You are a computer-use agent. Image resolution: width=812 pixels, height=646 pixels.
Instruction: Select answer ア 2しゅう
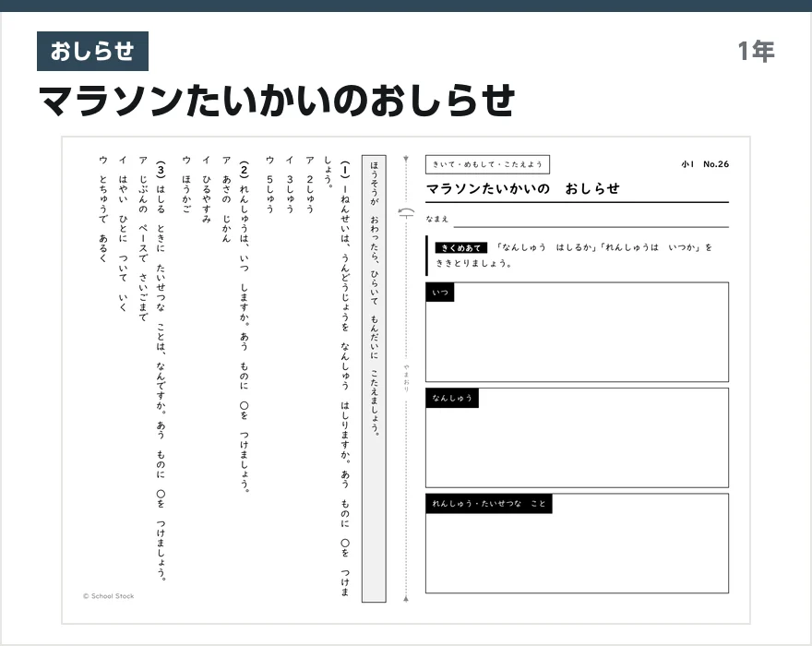[x=310, y=185]
